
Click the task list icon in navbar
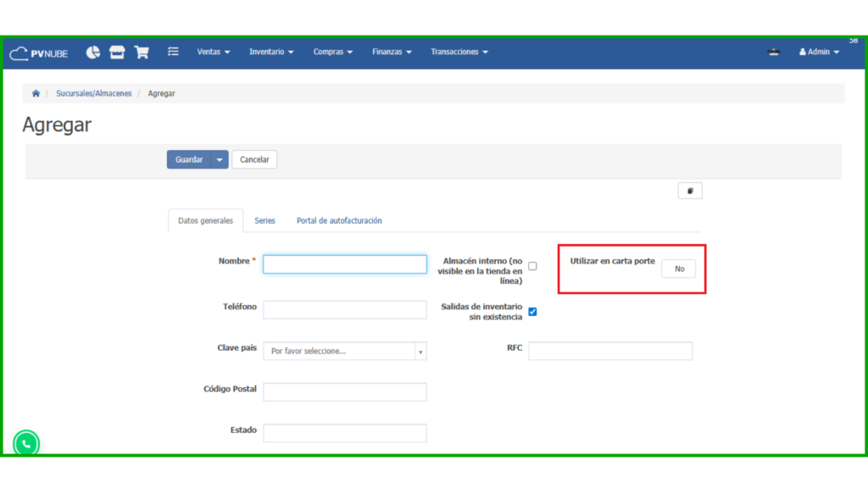pyautogui.click(x=173, y=52)
